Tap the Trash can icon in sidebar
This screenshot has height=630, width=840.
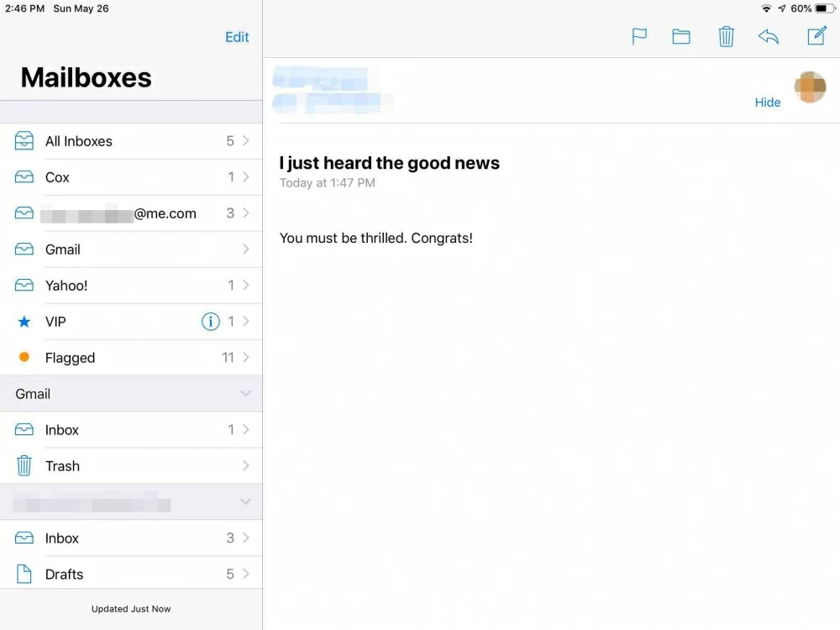(24, 465)
